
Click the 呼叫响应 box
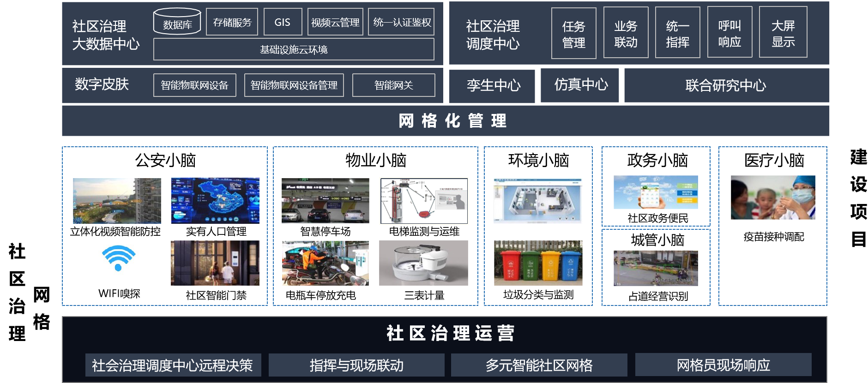pos(729,33)
